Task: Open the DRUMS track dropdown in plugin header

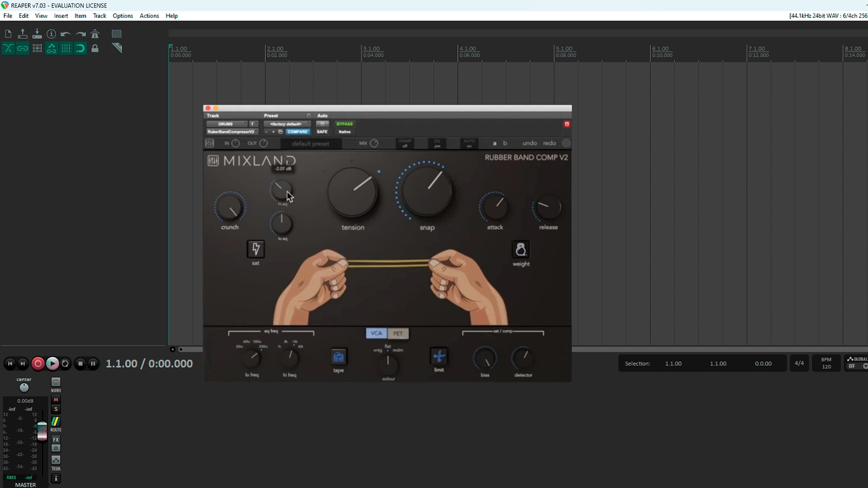Action: point(226,124)
